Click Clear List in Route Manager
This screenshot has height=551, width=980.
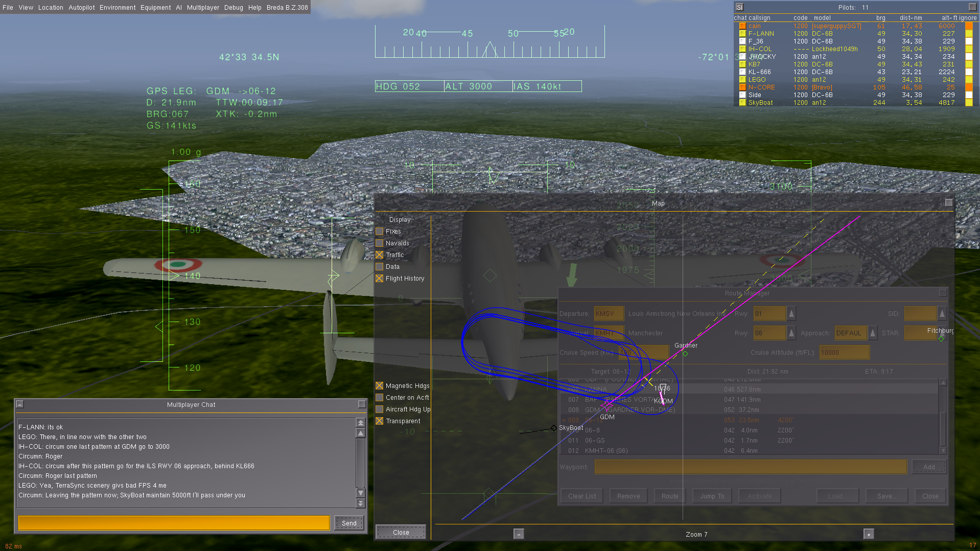pyautogui.click(x=582, y=496)
